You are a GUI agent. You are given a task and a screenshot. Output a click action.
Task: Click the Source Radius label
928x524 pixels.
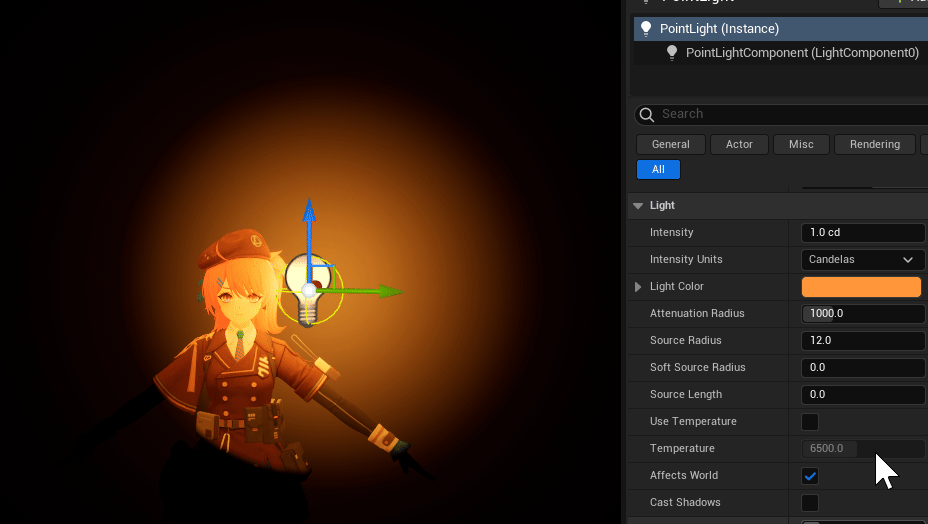coord(685,340)
